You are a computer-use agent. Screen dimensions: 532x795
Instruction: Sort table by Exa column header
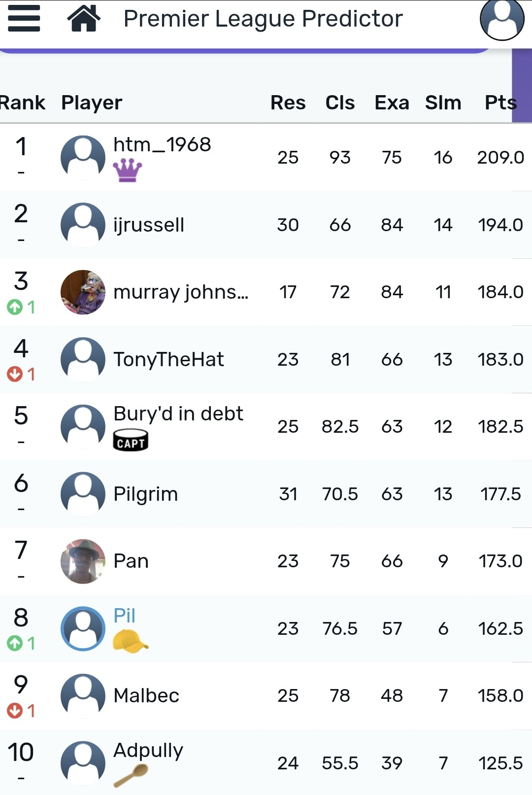(392, 103)
